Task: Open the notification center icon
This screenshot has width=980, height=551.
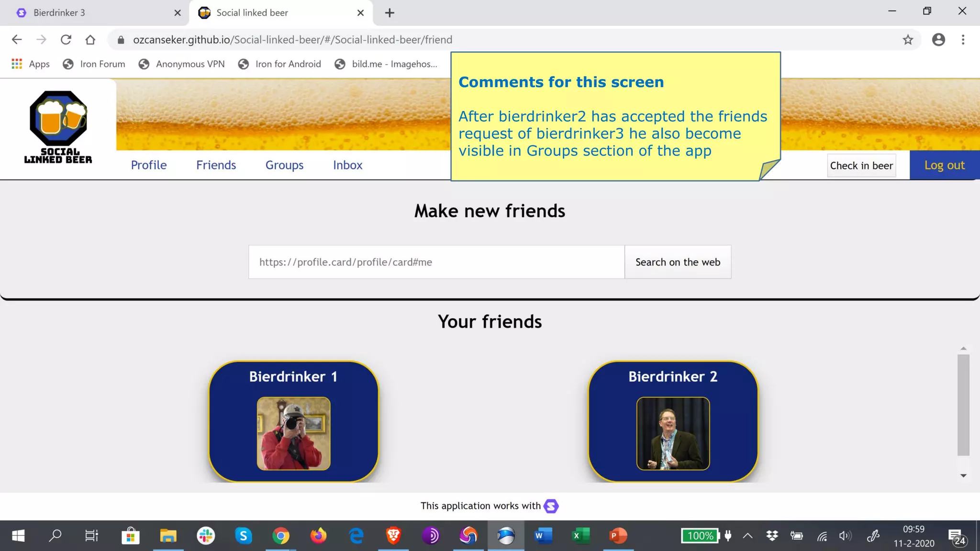Action: click(957, 537)
